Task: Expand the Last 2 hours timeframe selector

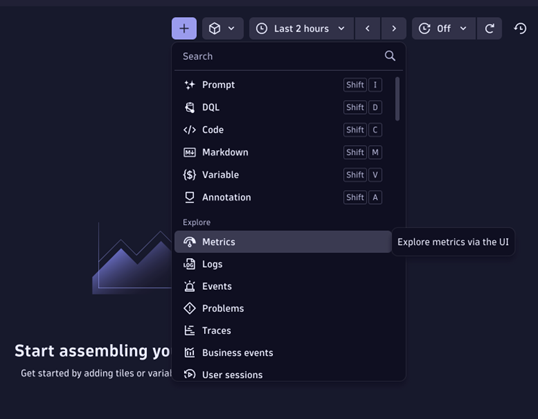Action: click(x=301, y=28)
